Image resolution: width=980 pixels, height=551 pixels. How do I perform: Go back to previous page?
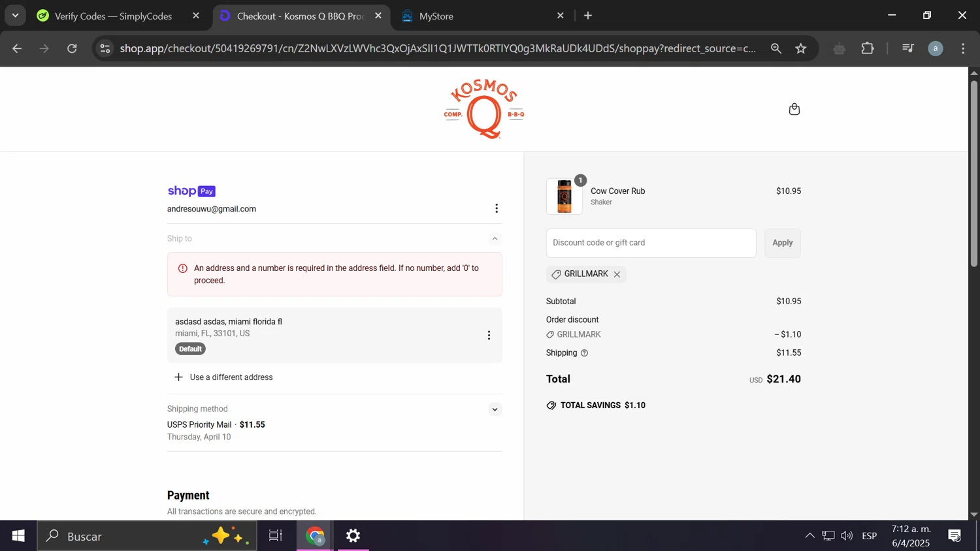pyautogui.click(x=17, y=48)
